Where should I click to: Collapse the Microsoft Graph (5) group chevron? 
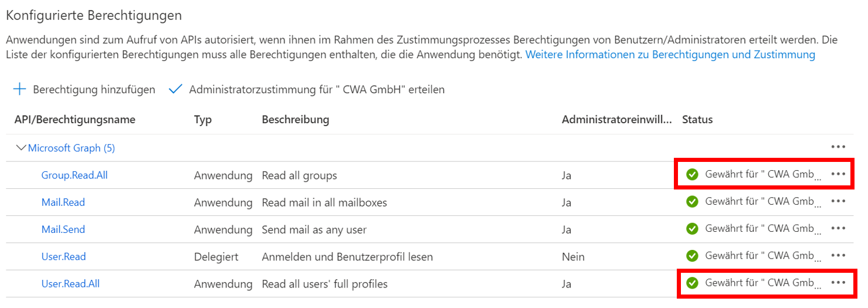coord(21,148)
